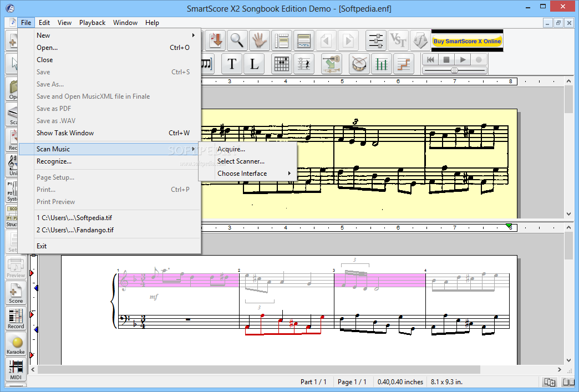Rewind playback to start
This screenshot has width=579, height=392.
[430, 59]
